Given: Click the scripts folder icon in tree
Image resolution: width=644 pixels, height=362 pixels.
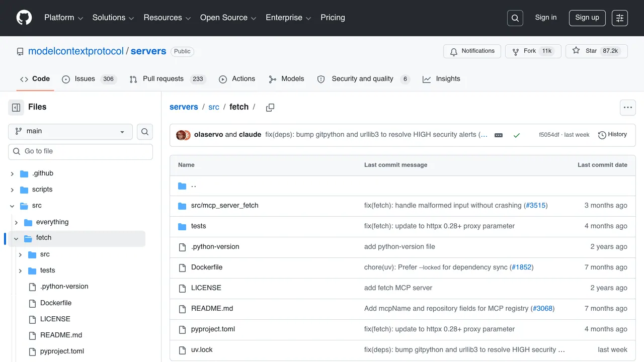Looking at the screenshot, I should (24, 190).
